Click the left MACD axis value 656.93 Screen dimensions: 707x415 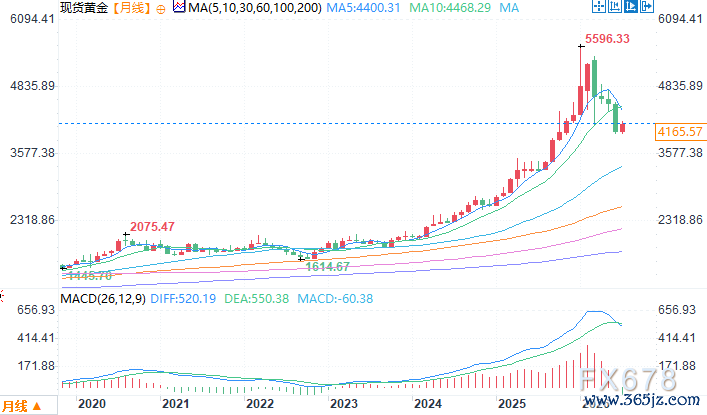tap(36, 310)
